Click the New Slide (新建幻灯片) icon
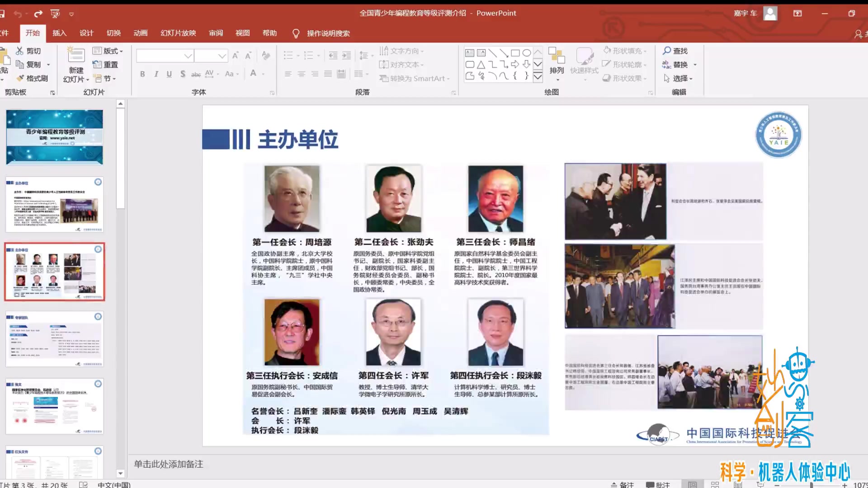The width and height of the screenshot is (868, 488). click(x=76, y=56)
